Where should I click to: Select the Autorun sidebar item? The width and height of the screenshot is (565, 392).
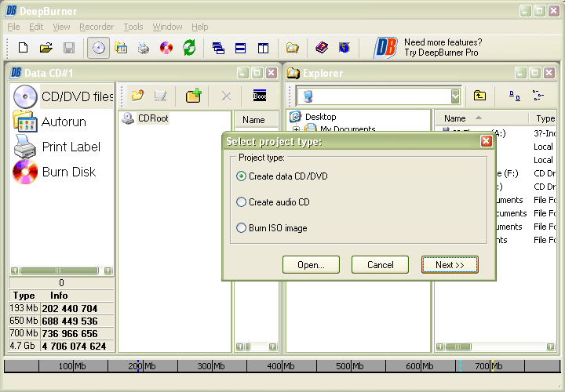(x=25, y=122)
